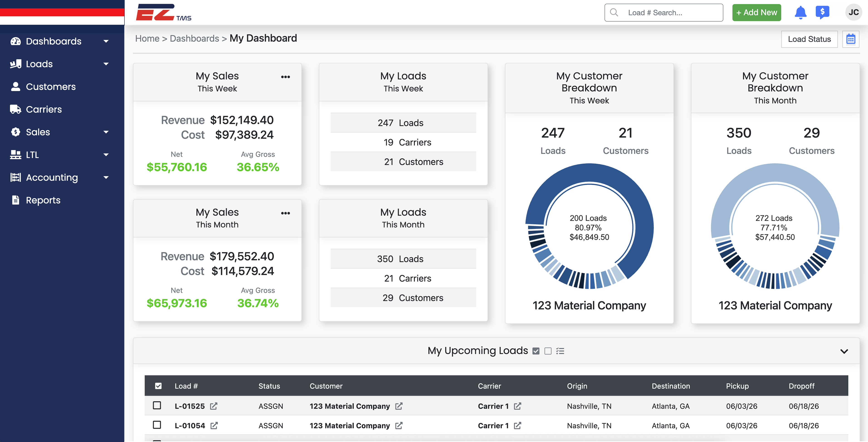The width and height of the screenshot is (868, 442).
Task: Open the notifications bell icon
Action: click(x=800, y=12)
